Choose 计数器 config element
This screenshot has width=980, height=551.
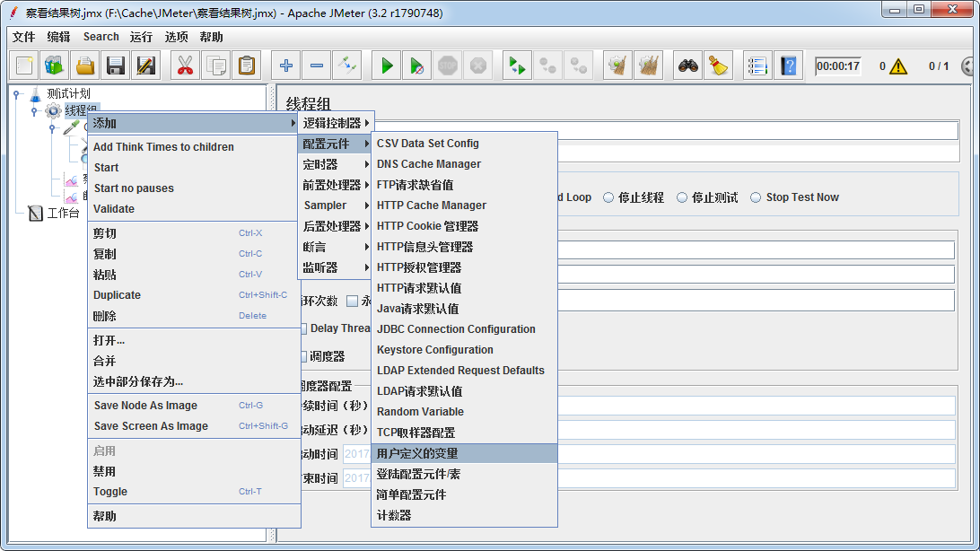pyautogui.click(x=464, y=515)
